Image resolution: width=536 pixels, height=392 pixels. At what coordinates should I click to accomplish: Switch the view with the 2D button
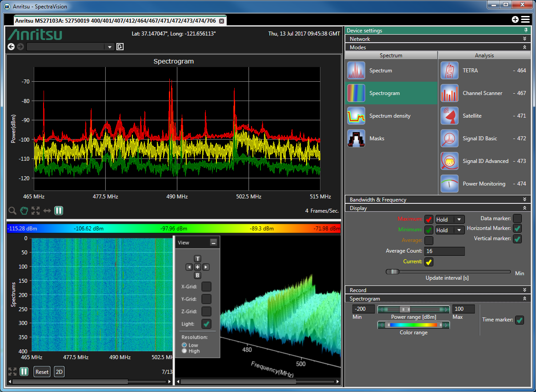coord(59,372)
